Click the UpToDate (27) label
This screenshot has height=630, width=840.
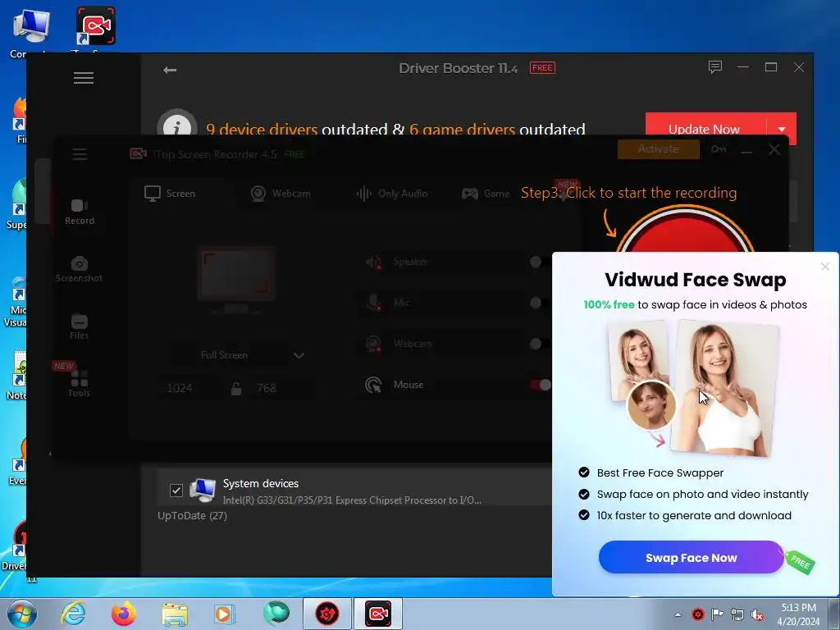(x=192, y=515)
